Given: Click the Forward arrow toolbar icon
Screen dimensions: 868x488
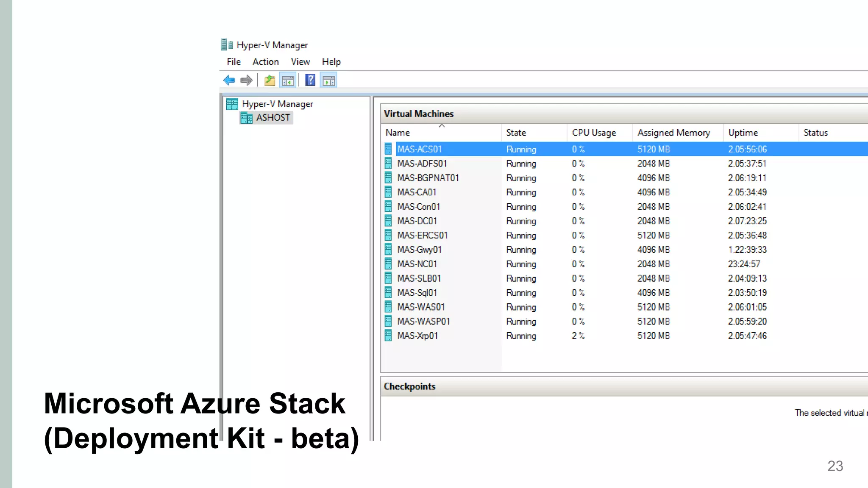Looking at the screenshot, I should [x=246, y=80].
